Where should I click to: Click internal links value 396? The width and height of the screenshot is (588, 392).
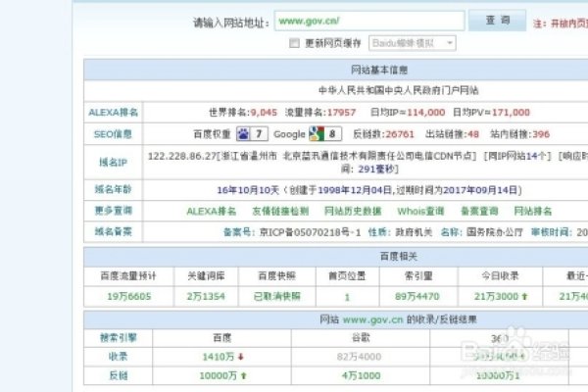pyautogui.click(x=541, y=134)
